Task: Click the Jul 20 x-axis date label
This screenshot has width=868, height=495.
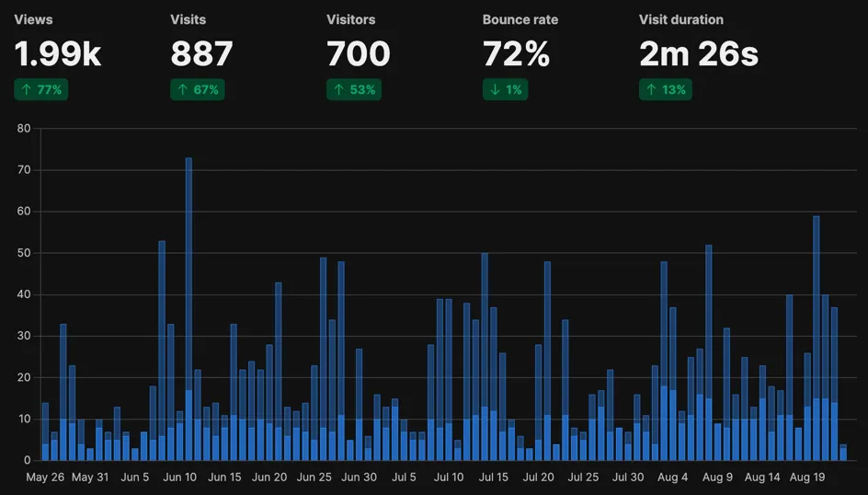Action: [x=539, y=478]
